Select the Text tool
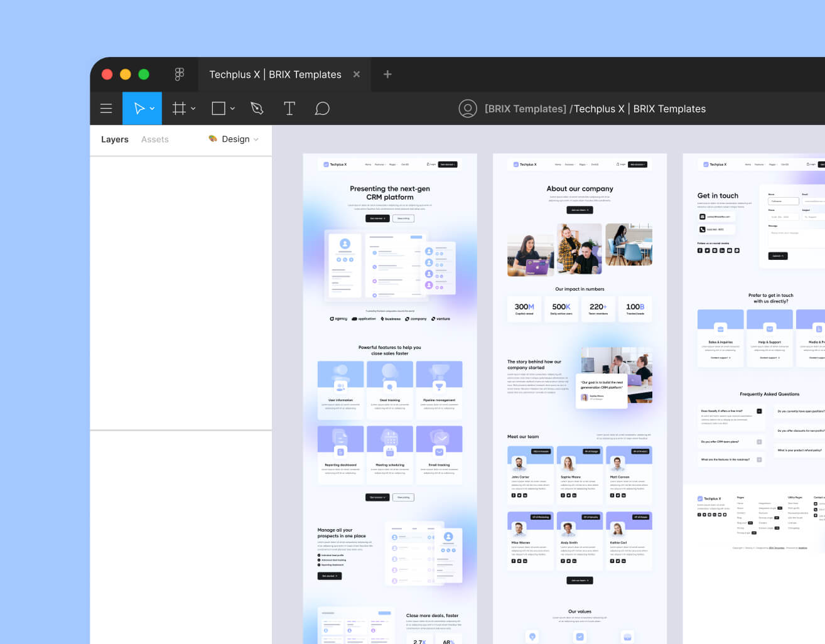The width and height of the screenshot is (825, 644). [x=289, y=108]
